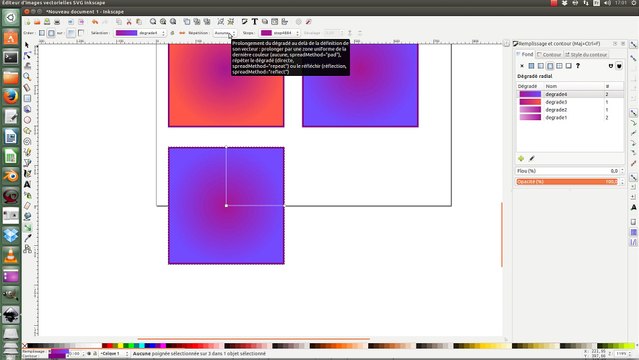Image resolution: width=639 pixels, height=360 pixels.
Task: Switch to the Contour tab
Action: (549, 55)
